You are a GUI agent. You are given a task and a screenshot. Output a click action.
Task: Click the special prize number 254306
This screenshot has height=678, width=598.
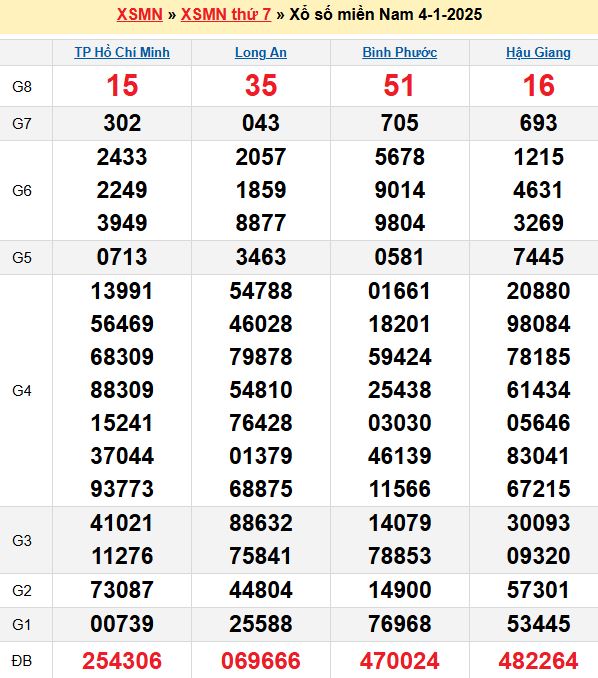(122, 661)
